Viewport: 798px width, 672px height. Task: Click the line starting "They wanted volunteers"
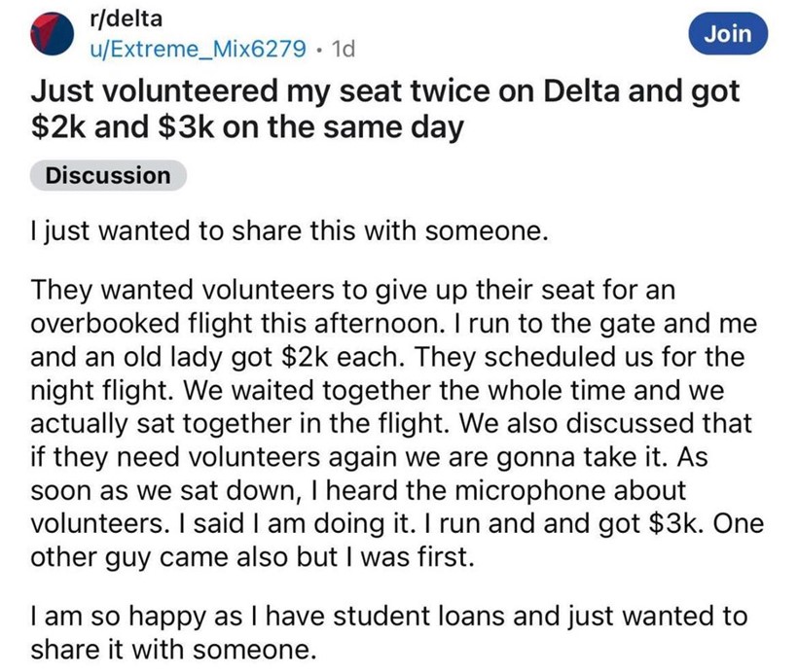352,291
